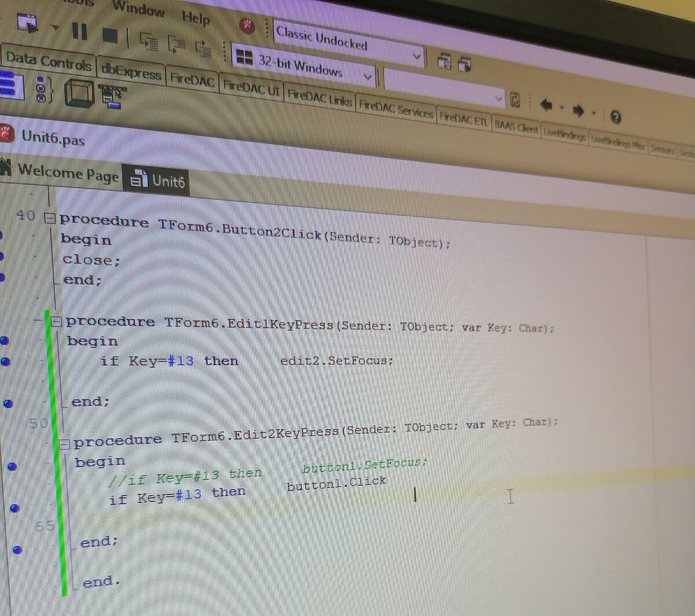The height and width of the screenshot is (616, 695).
Task: Toggle breakpoint on Edit2KeyPress end; line
Action: point(18,549)
